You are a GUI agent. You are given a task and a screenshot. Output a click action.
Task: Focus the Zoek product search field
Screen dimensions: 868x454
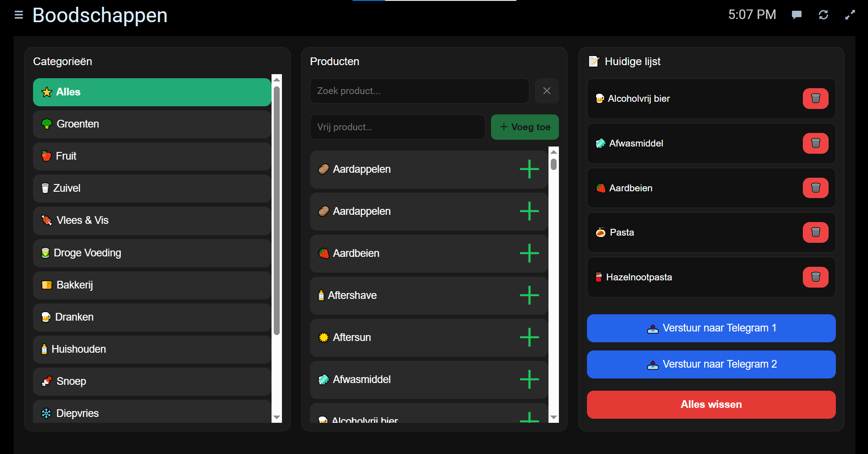point(419,91)
